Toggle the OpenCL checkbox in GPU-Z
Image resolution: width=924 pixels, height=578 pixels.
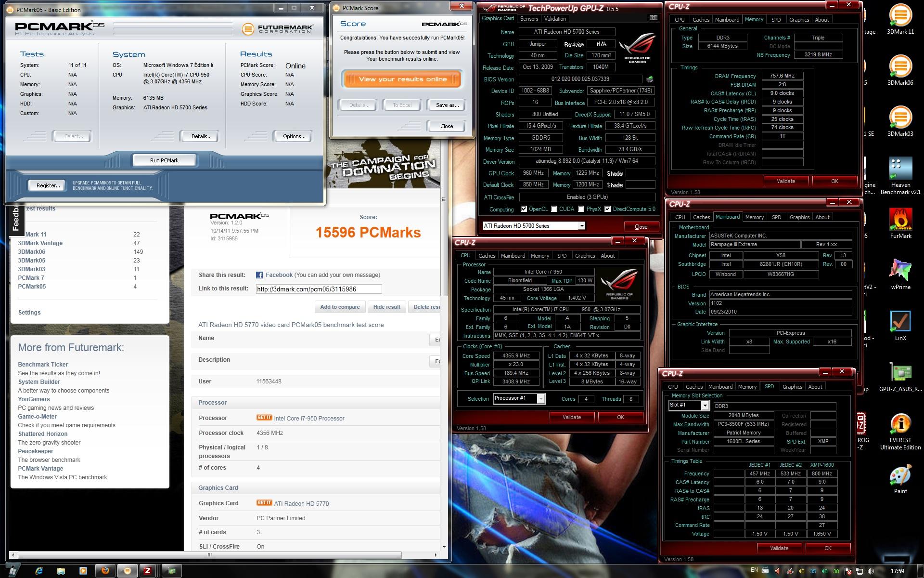[524, 209]
